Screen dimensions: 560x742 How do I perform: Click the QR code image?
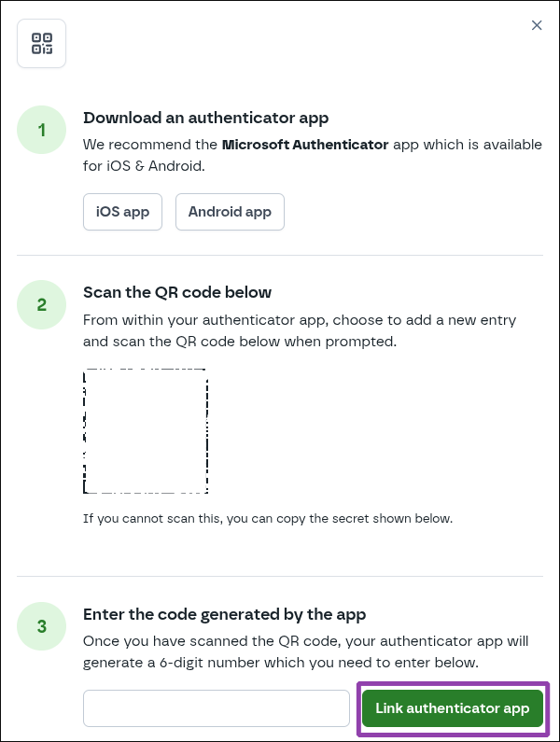click(146, 431)
